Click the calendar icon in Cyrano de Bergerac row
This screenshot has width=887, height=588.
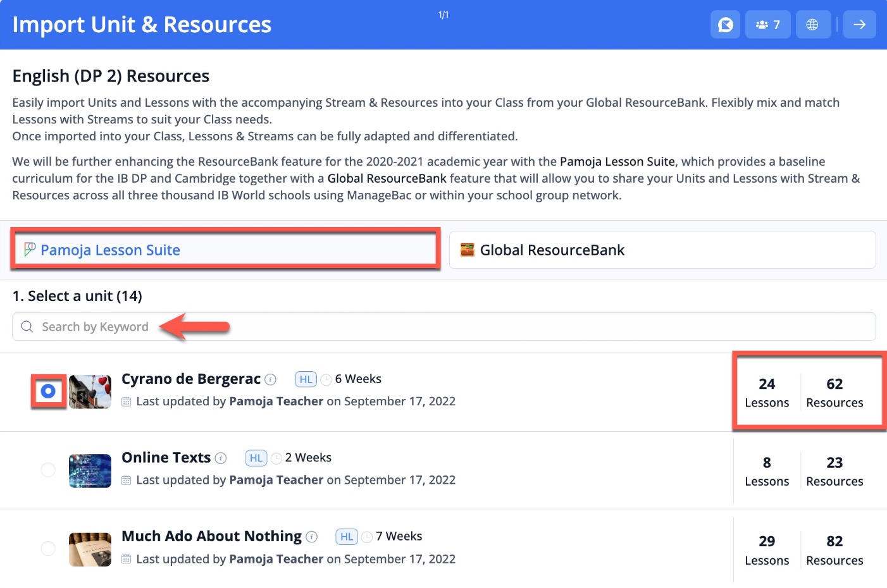[126, 401]
